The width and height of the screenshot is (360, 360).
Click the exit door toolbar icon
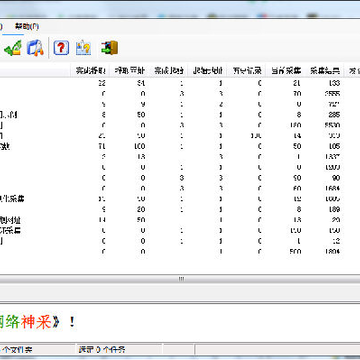[x=110, y=48]
